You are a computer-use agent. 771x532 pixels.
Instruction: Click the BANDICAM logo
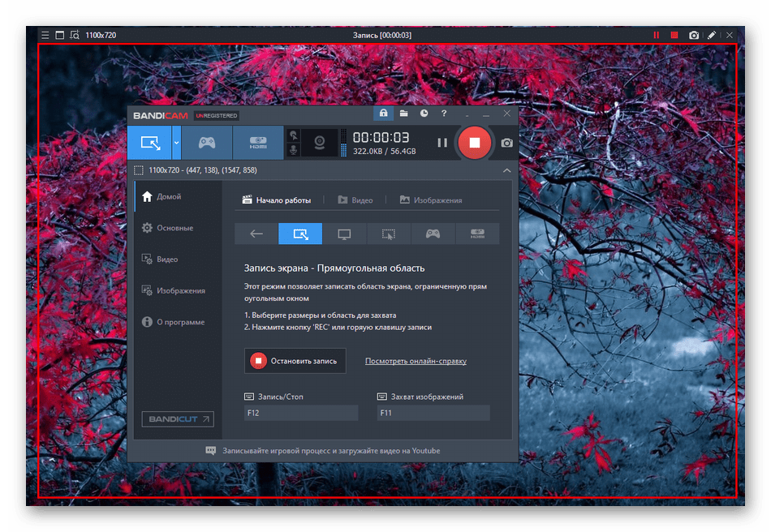click(161, 116)
